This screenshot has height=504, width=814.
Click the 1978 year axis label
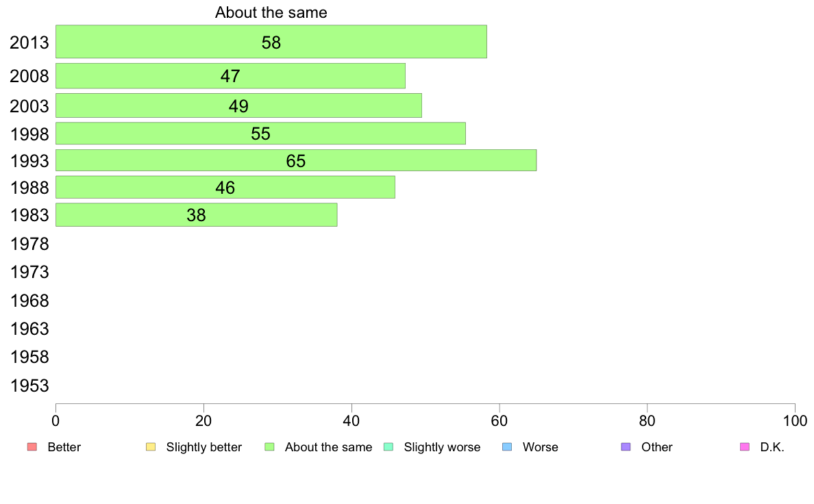(x=29, y=244)
